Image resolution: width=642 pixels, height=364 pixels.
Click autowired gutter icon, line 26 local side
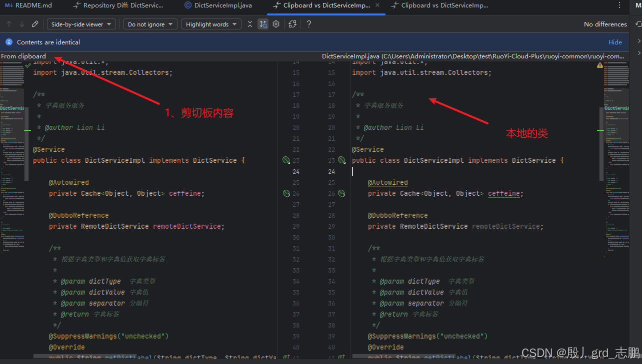coord(341,193)
